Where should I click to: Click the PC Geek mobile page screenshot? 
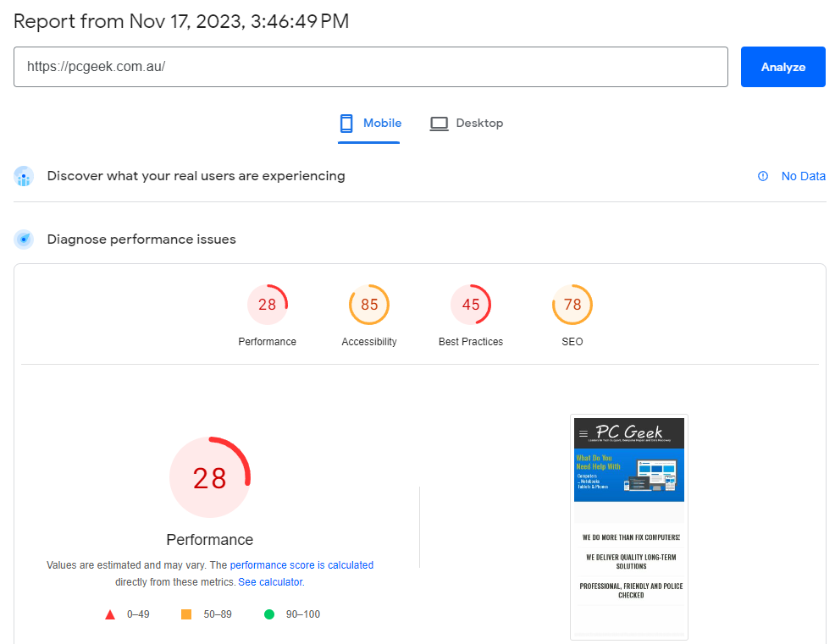pos(628,526)
